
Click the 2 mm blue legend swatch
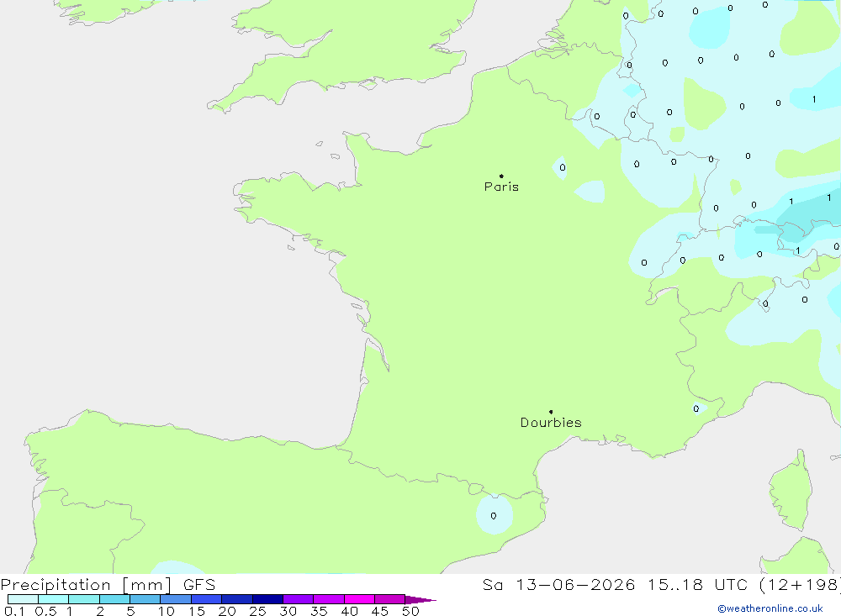[114, 599]
